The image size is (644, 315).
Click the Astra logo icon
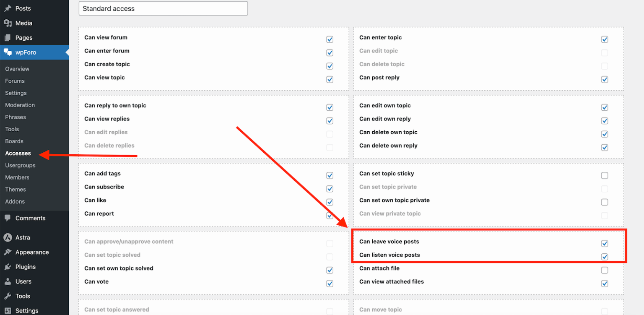[8, 237]
